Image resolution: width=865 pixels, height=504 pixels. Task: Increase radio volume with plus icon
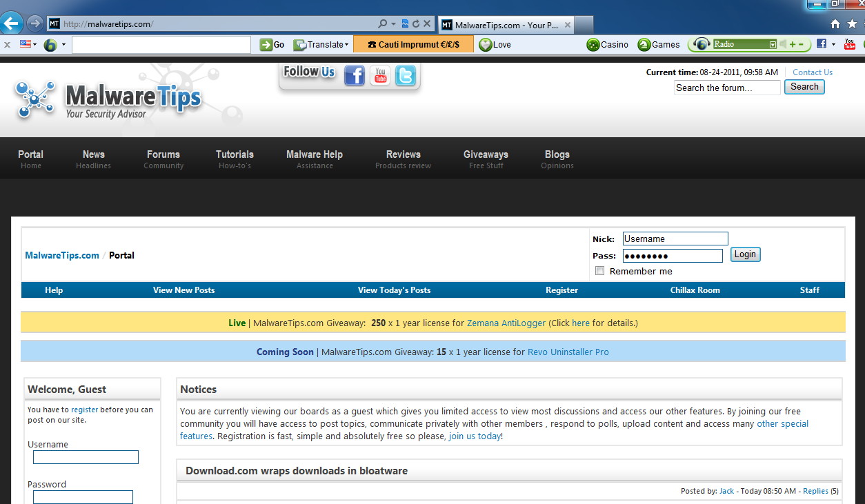coord(793,45)
